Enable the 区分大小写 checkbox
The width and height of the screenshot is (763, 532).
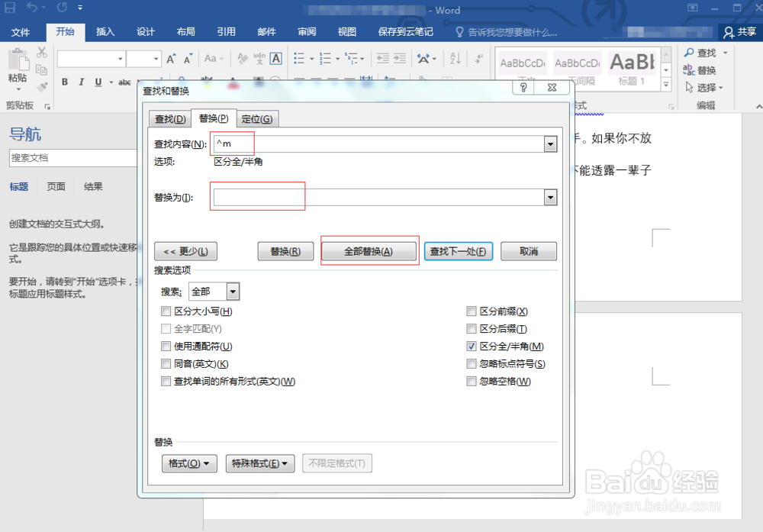click(166, 311)
